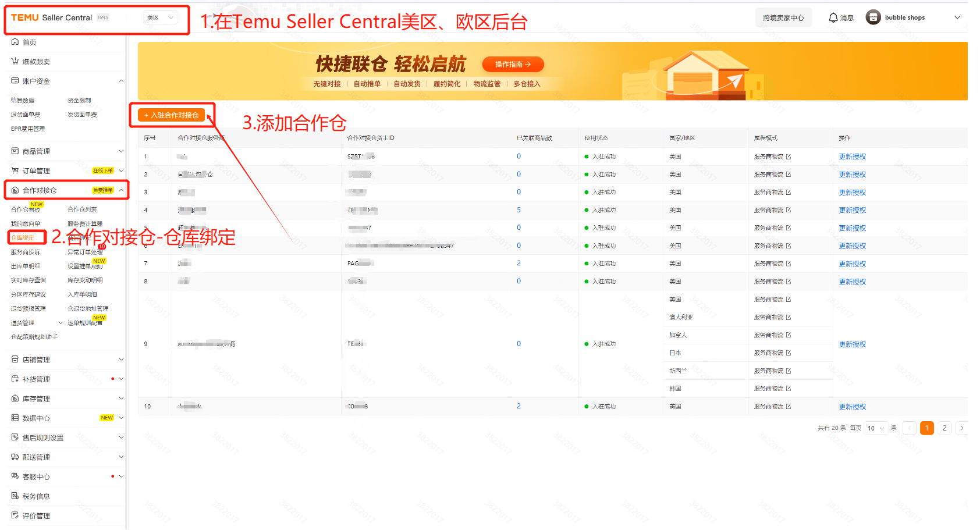980x530 pixels.
Task: Open 服务商物流 external link icon in row 1
Action: 789,156
